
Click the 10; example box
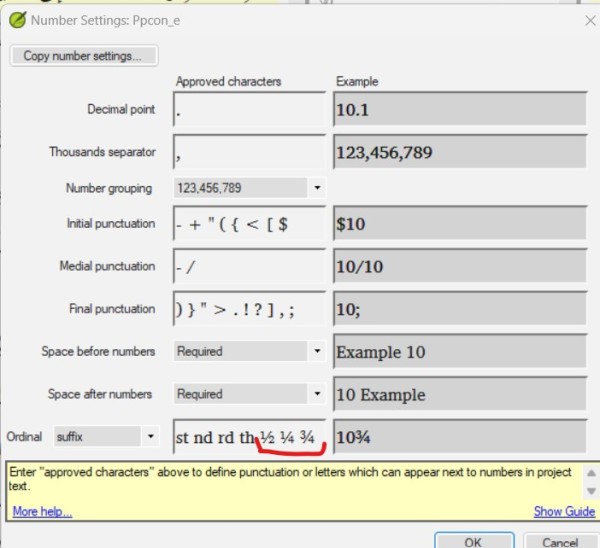(460, 309)
